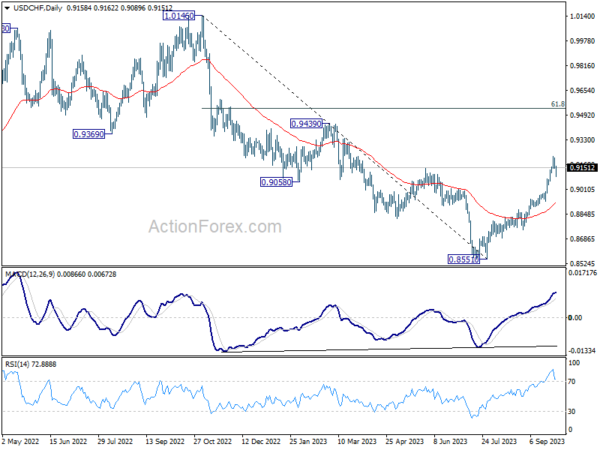Screen dimensions: 600x450
Task: Click the 0.98160 price axis value
Action: [x=582, y=66]
